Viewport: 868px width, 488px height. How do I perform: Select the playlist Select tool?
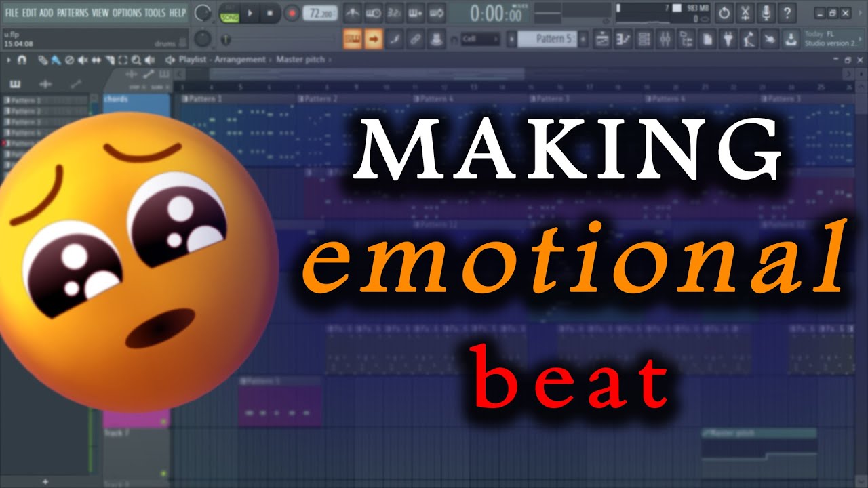[x=123, y=60]
